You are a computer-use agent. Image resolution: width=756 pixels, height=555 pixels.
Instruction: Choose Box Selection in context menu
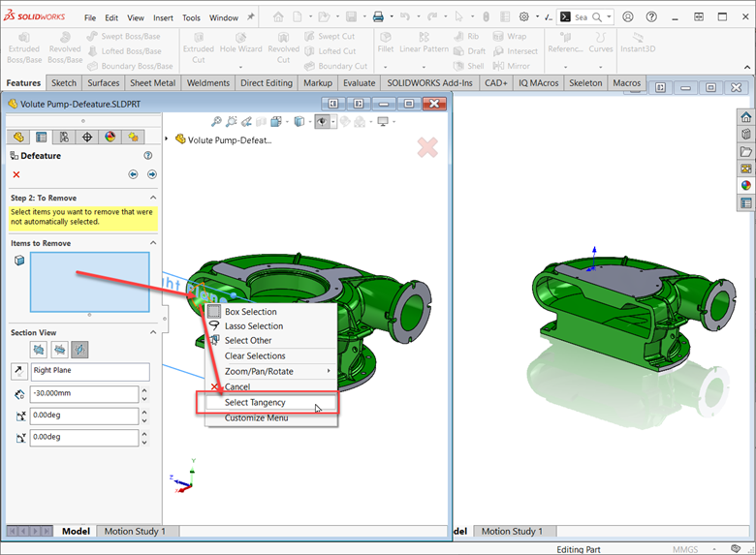[271, 312]
